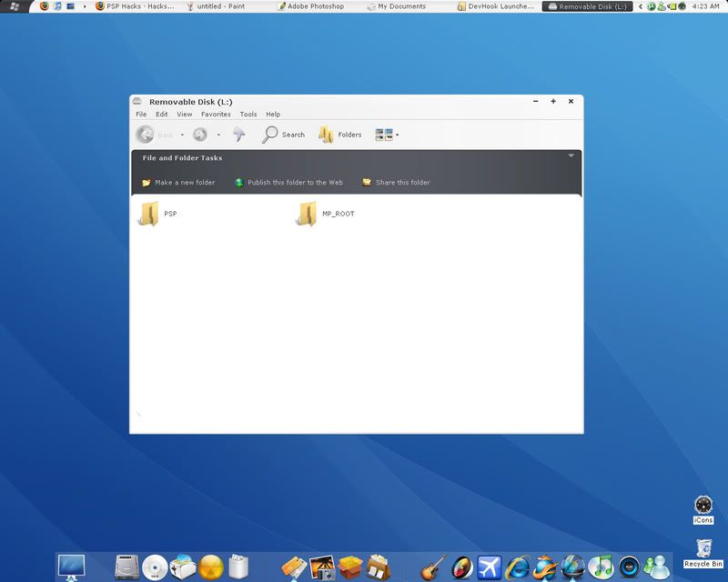Image resolution: width=728 pixels, height=582 pixels.
Task: Click Removable Disk (L:) taskbar button
Action: (587, 6)
